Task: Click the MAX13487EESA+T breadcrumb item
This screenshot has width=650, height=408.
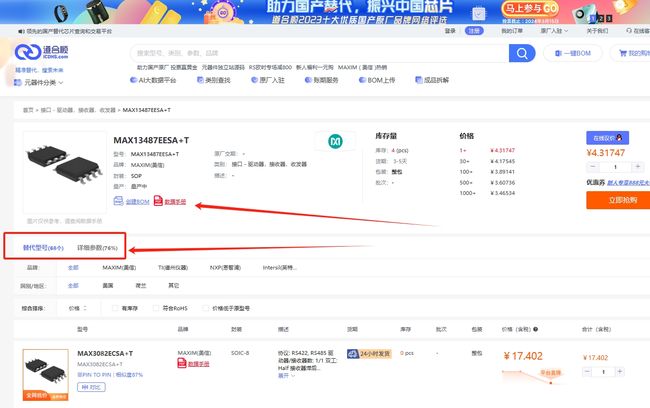Action: 146,110
